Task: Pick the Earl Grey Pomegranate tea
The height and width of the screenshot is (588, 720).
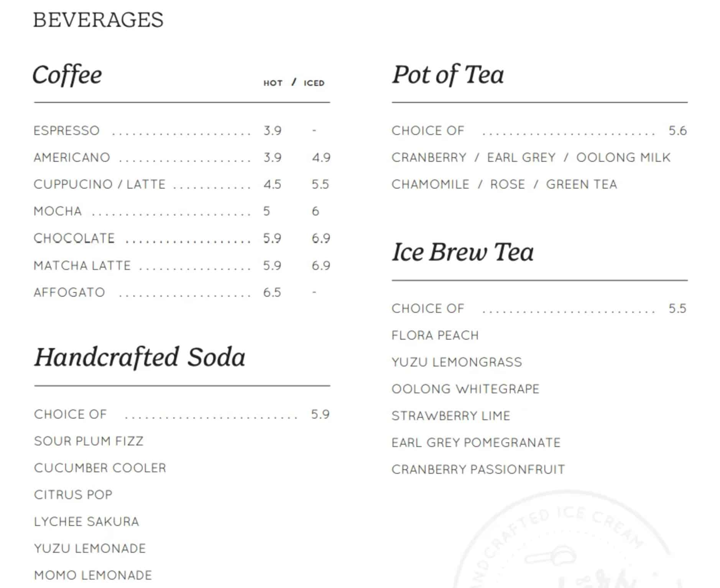Action: click(476, 443)
